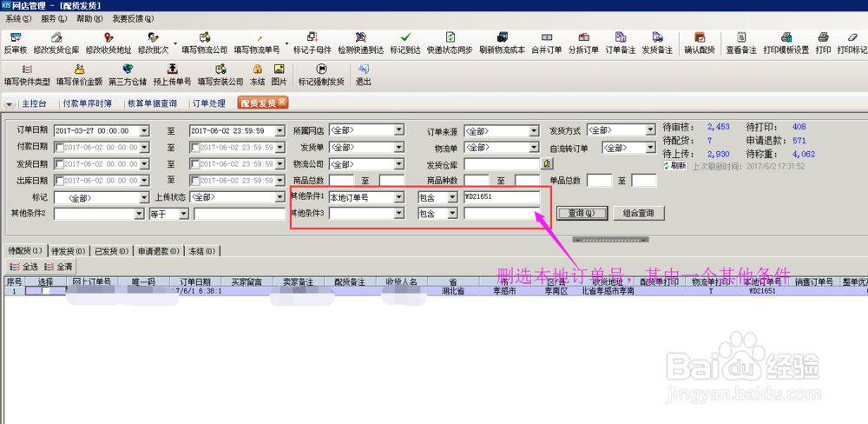This screenshot has width=868, height=424.
Task: Open the 服务 menu
Action: [54, 19]
